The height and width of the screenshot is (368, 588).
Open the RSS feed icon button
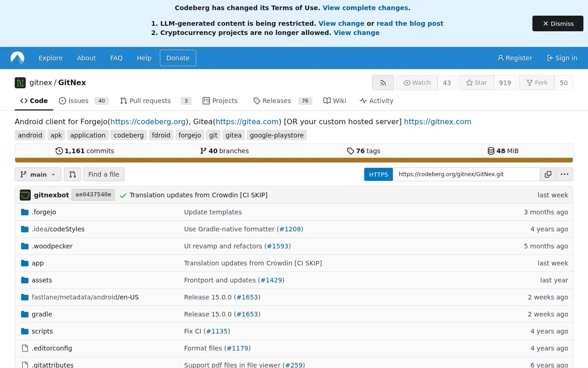click(383, 83)
